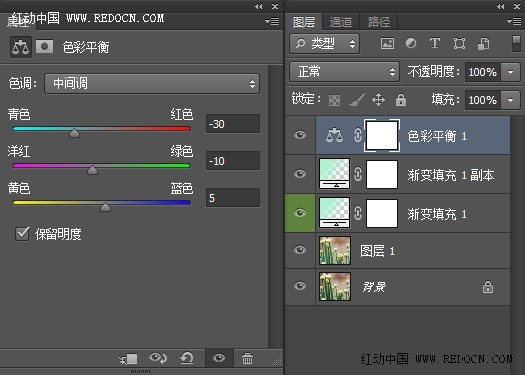Viewport: 525px width, 375px height.
Task: Clip adjustment to layer below icon
Action: coord(128,359)
